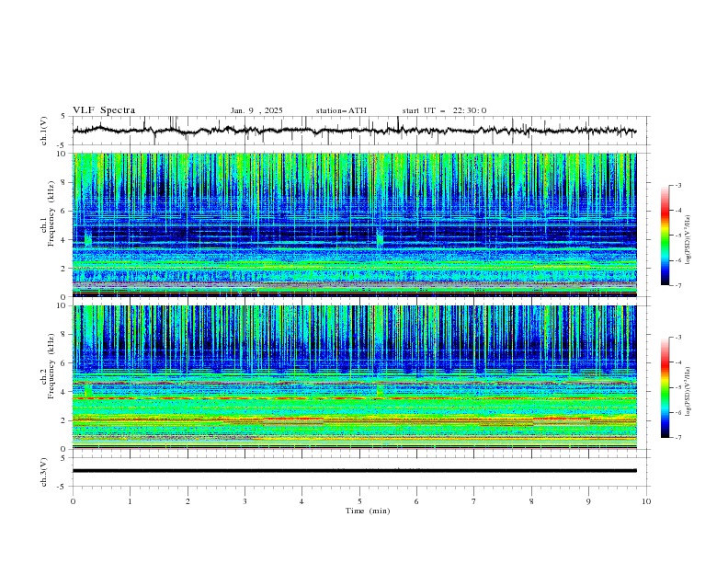728x563 pixels.
Task: Click the ch.2 colorbar "log(PSD)(V²/Hz)" label
Action: click(688, 392)
